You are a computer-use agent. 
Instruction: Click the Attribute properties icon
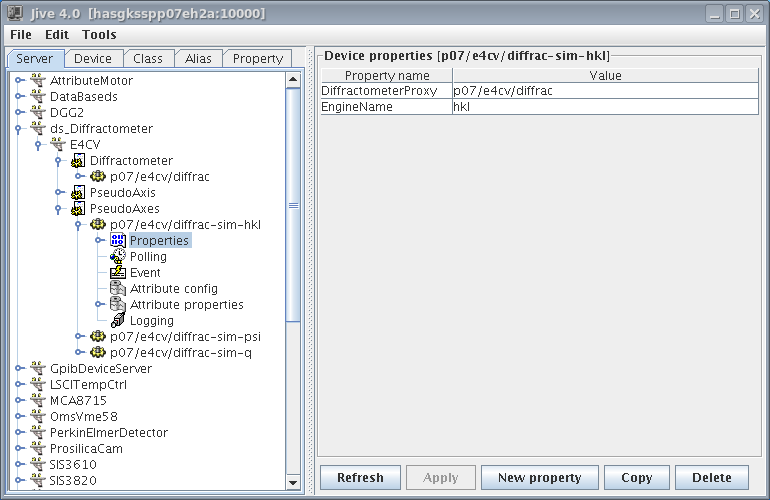pos(118,305)
